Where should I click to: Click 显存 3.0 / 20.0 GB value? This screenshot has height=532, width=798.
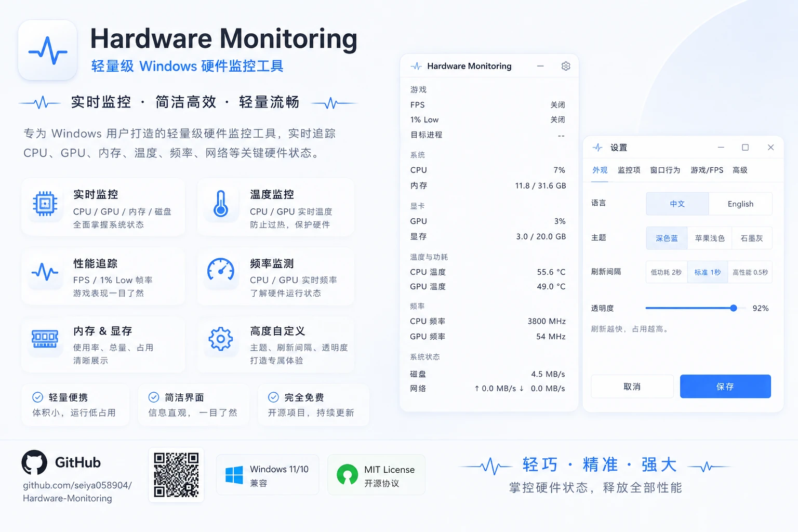[x=541, y=236]
